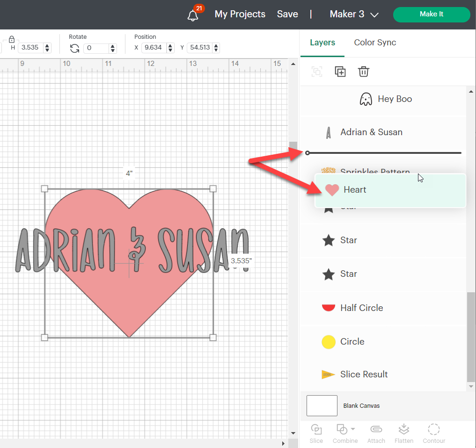This screenshot has height=448, width=476.
Task: Click the Attach paperclip icon
Action: pos(376,433)
